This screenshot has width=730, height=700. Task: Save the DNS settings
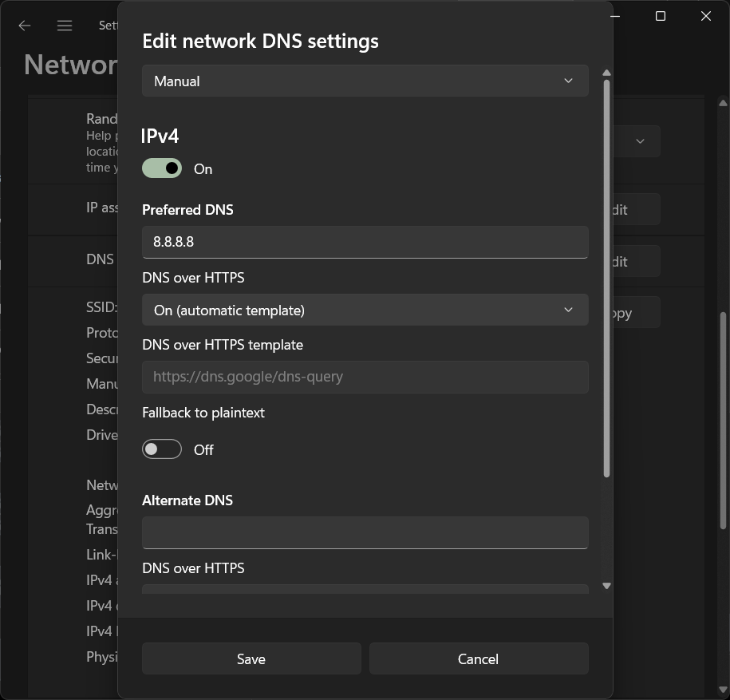click(251, 658)
